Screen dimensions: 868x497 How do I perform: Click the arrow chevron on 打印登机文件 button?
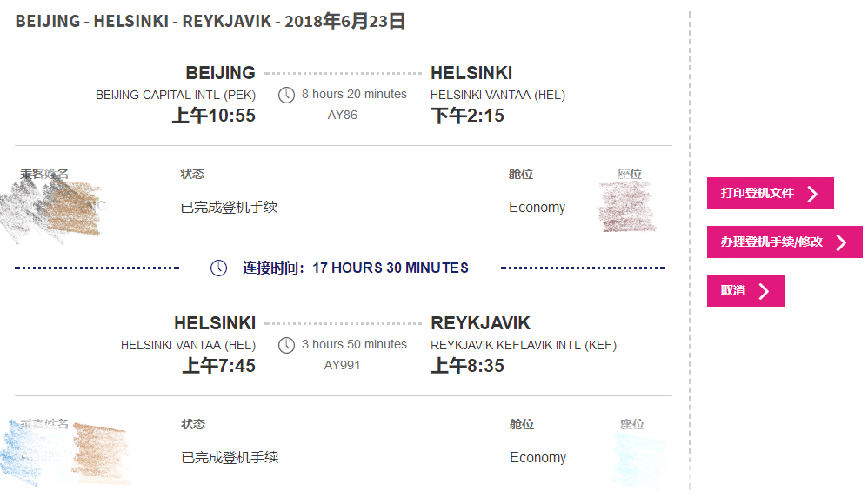pos(813,194)
